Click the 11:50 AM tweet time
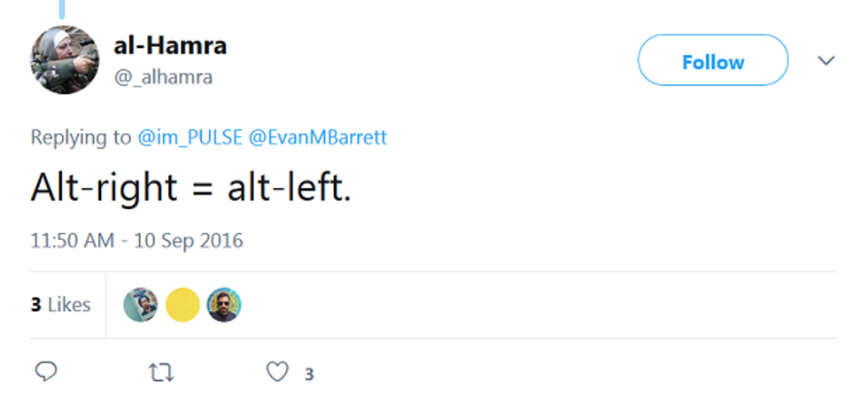This screenshot has height=396, width=868. pos(72,240)
